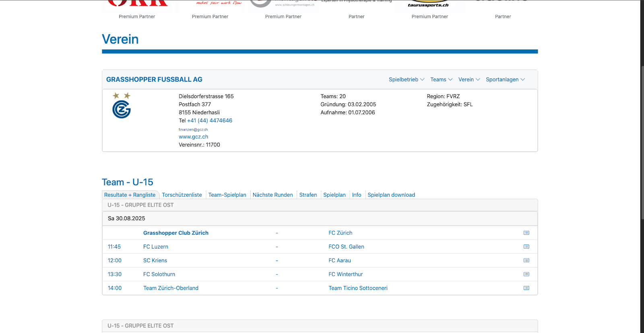Click the 14:00 kickoff time

pos(115,288)
